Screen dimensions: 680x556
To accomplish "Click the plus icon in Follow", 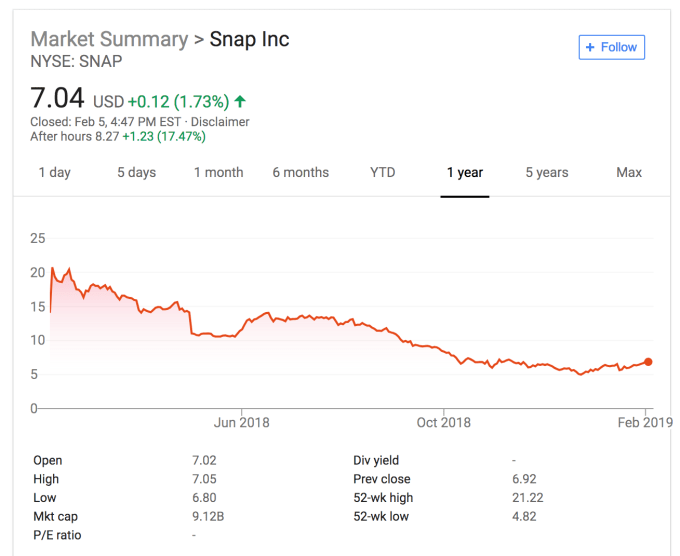I will (590, 47).
